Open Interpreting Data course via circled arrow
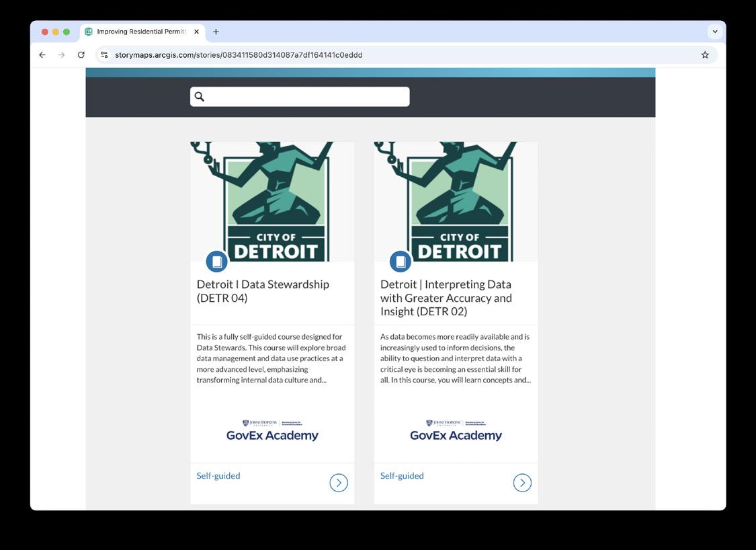This screenshot has height=550, width=756. point(522,483)
